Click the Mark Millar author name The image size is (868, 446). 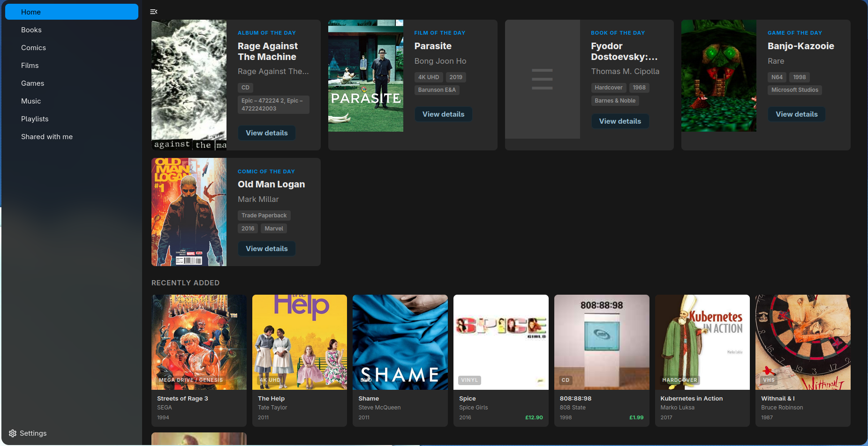(258, 199)
